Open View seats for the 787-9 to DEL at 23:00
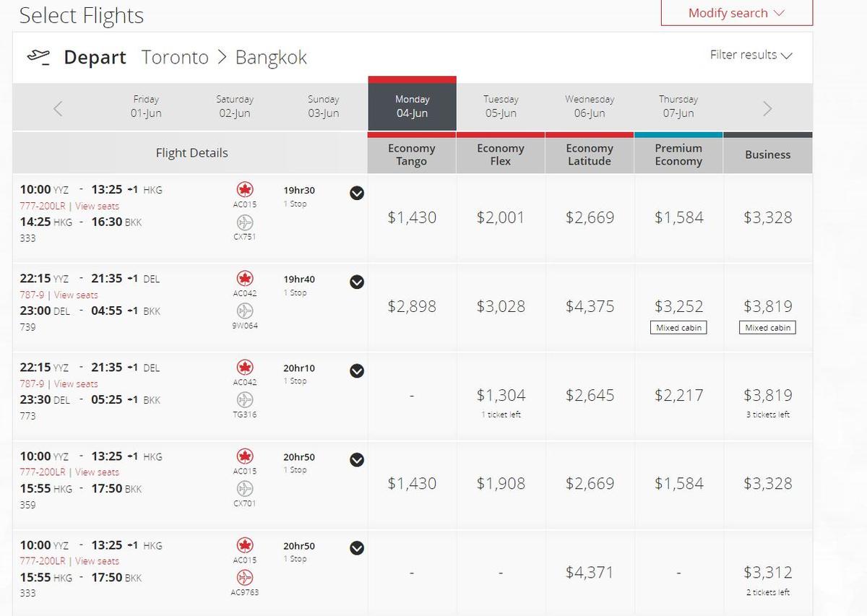867x616 pixels. click(x=76, y=295)
